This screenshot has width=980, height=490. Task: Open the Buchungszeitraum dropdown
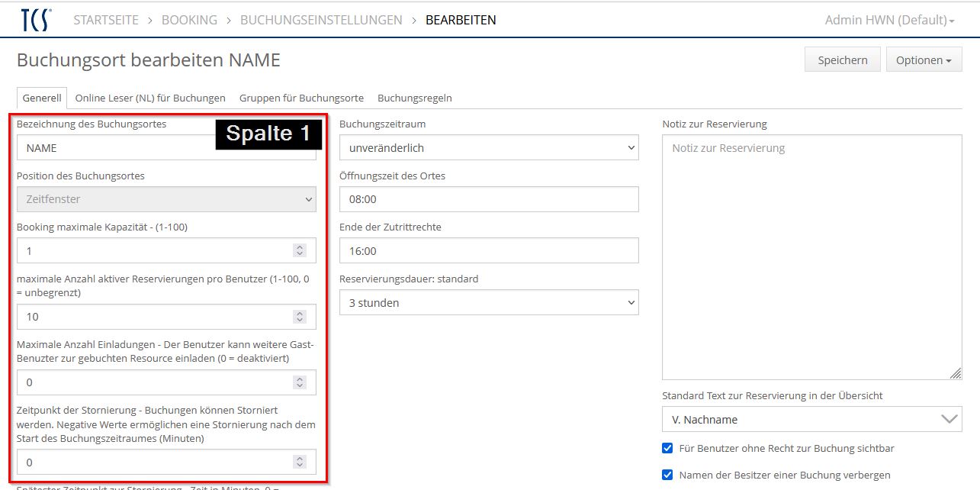click(x=488, y=147)
